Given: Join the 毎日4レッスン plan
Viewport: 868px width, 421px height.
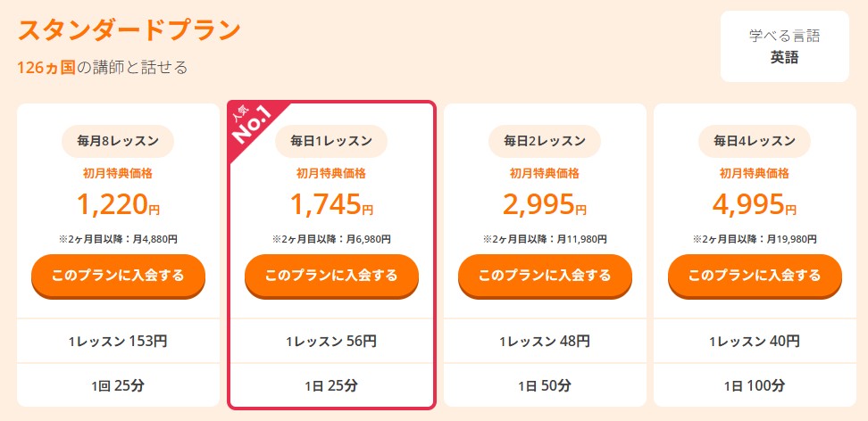Looking at the screenshot, I should (x=755, y=276).
